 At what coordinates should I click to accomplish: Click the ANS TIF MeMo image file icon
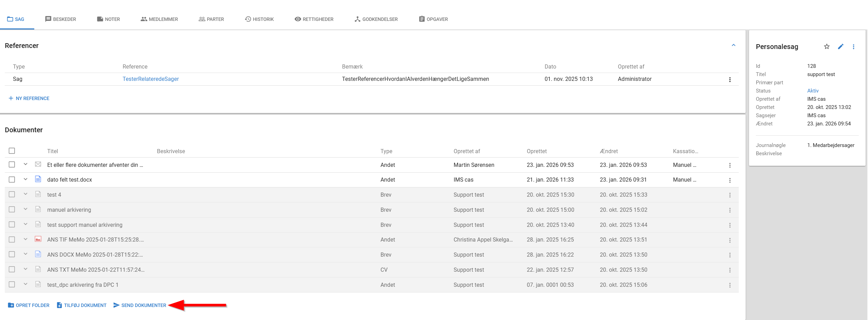[38, 239]
